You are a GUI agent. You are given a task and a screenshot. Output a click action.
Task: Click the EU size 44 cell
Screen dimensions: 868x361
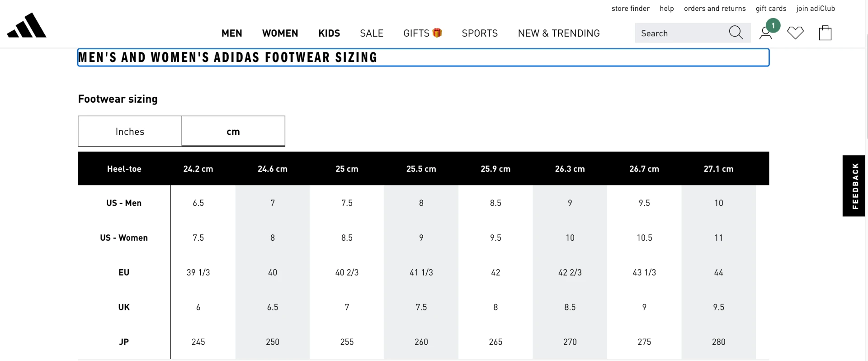click(719, 272)
